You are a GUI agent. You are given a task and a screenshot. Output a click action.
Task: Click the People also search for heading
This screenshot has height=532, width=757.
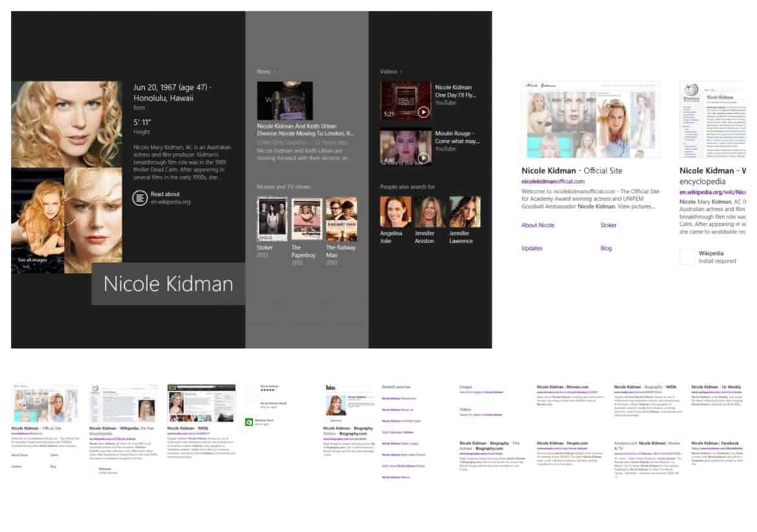point(407,187)
